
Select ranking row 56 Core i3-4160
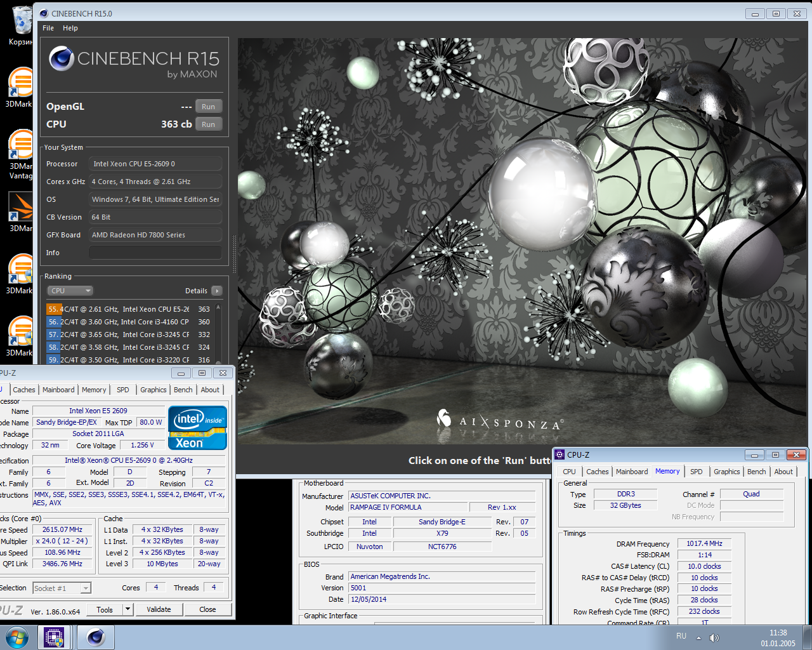[x=129, y=322]
